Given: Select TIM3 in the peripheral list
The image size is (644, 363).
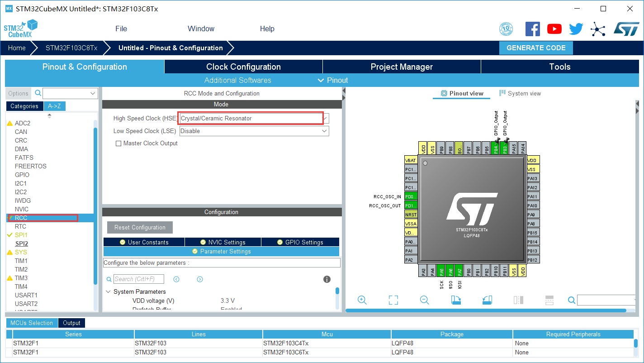Looking at the screenshot, I should click(x=21, y=278).
